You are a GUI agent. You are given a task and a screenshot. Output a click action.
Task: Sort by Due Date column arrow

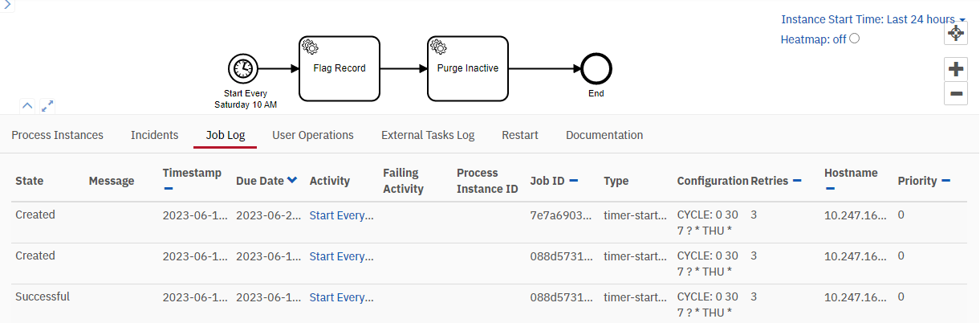pyautogui.click(x=292, y=181)
